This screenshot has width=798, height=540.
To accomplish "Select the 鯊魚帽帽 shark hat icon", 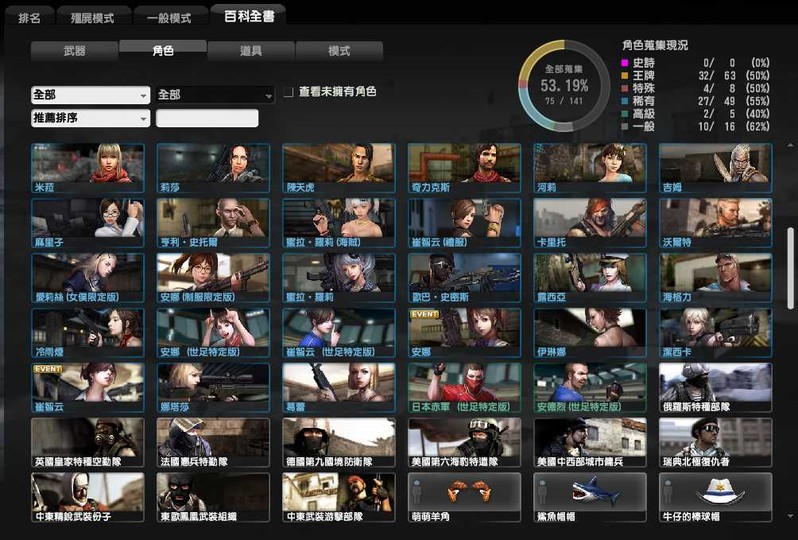I will point(595,491).
